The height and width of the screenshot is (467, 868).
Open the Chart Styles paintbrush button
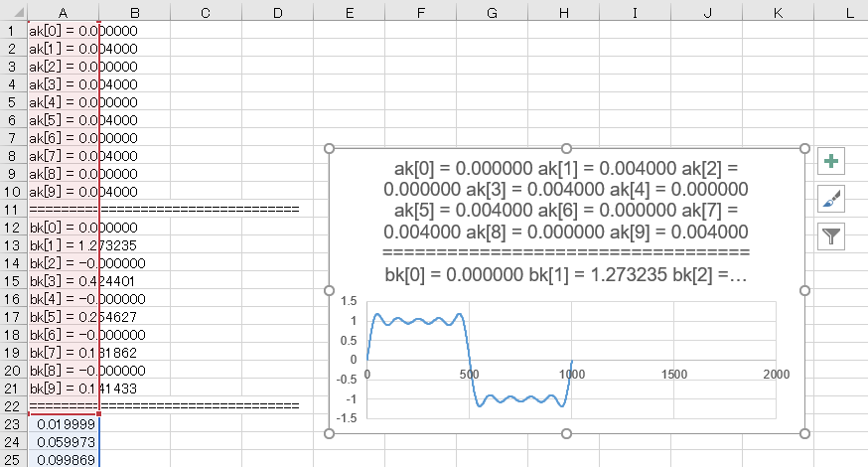(831, 199)
